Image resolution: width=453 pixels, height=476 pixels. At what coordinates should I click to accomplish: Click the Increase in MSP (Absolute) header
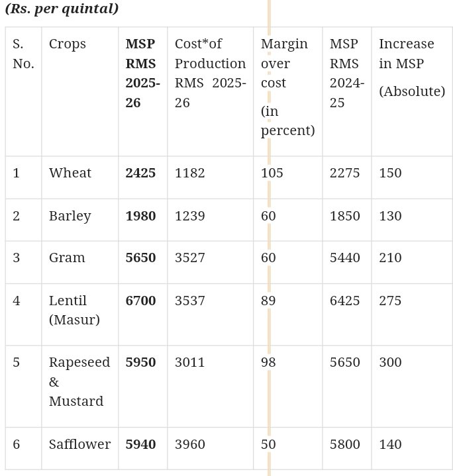tap(412, 68)
